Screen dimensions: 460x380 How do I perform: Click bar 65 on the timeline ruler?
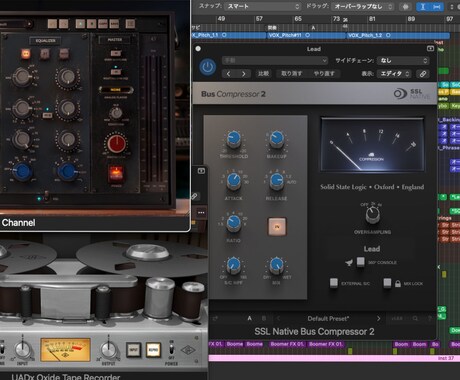pos(298,19)
